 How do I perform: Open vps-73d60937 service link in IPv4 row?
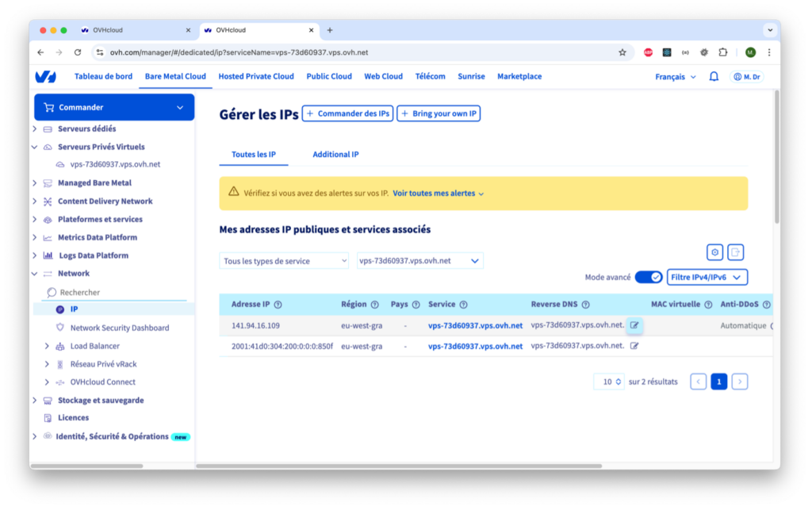pos(475,326)
